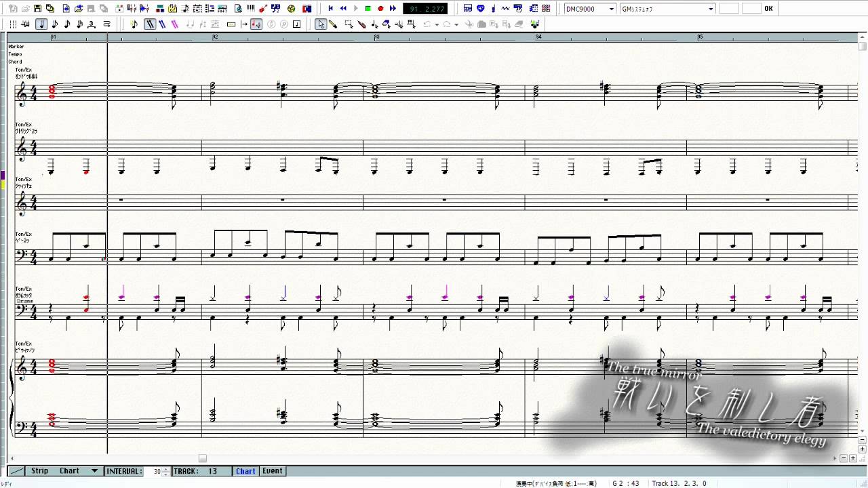Screen dimensions: 868x488
Task: Click the line tool icon beside Strip
Action: (16, 471)
